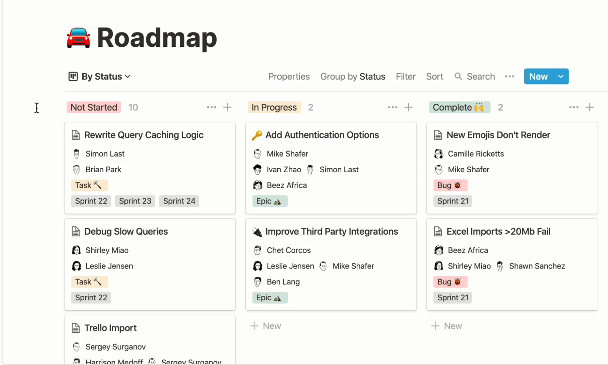Add a card to Not Started column
608x365 pixels.
[227, 107]
